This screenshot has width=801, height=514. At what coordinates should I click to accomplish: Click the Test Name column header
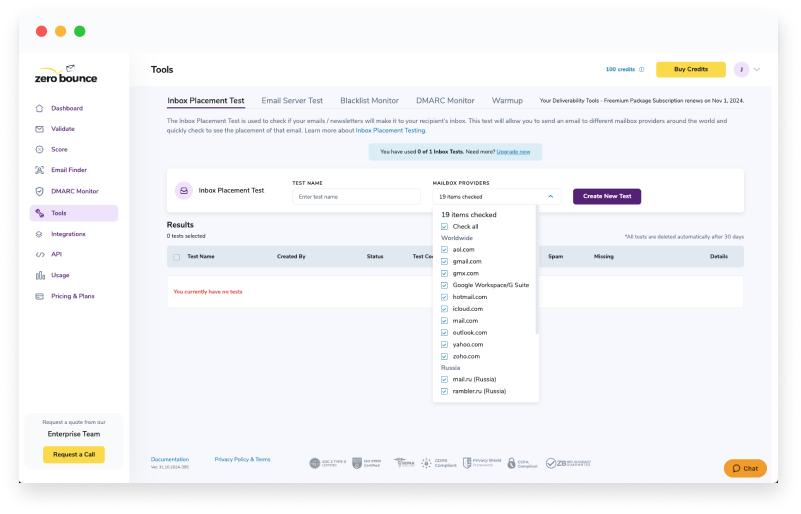pos(201,257)
